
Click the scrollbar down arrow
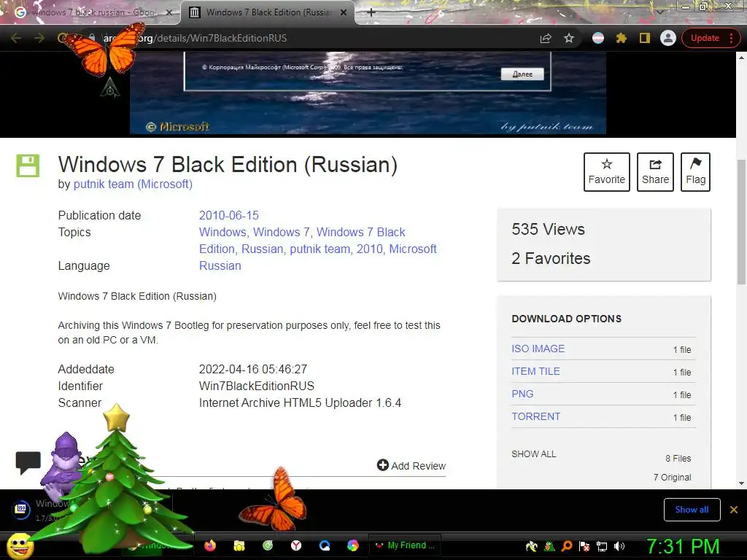(741, 483)
